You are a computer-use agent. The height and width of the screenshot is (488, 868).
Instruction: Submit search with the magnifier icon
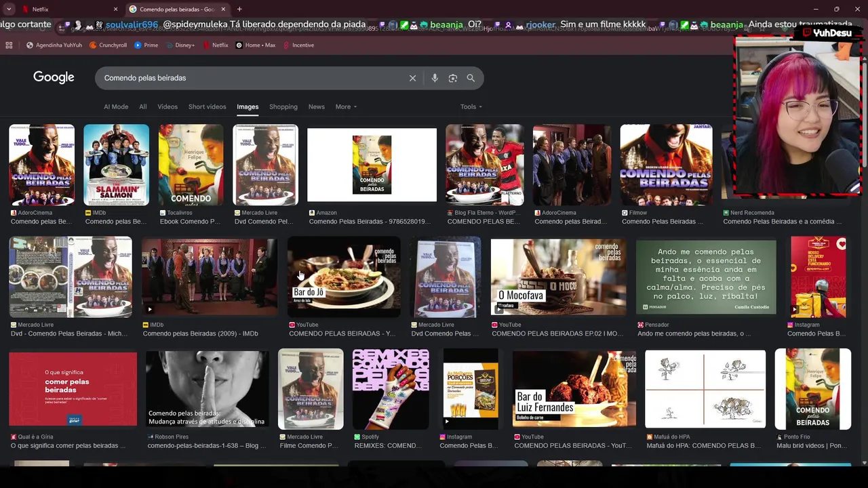[x=471, y=78]
